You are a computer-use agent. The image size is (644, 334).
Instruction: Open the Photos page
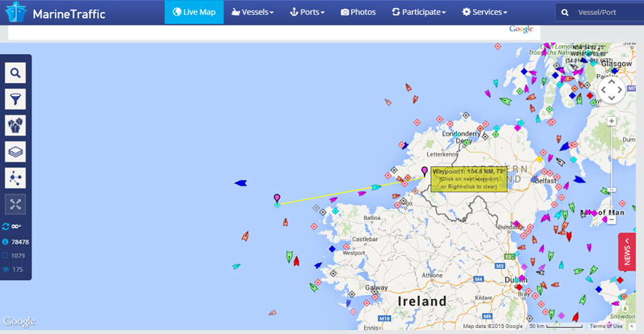[x=358, y=12]
